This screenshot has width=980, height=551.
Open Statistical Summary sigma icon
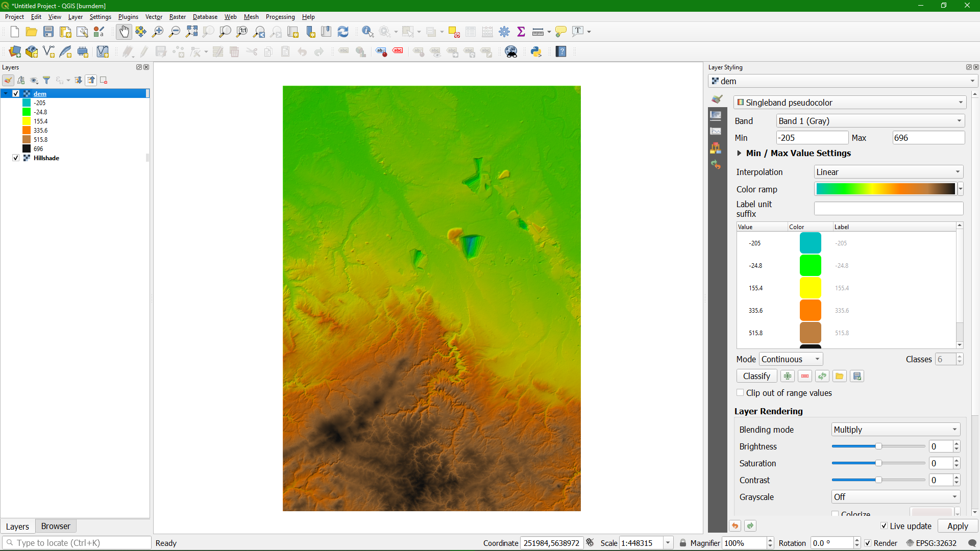pos(521,32)
